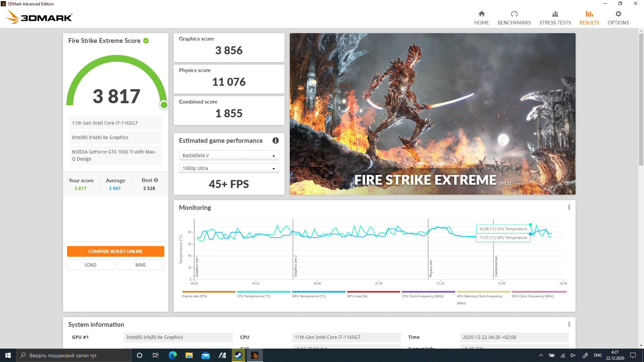Switch to the STRESS TESTS tab

click(x=555, y=17)
